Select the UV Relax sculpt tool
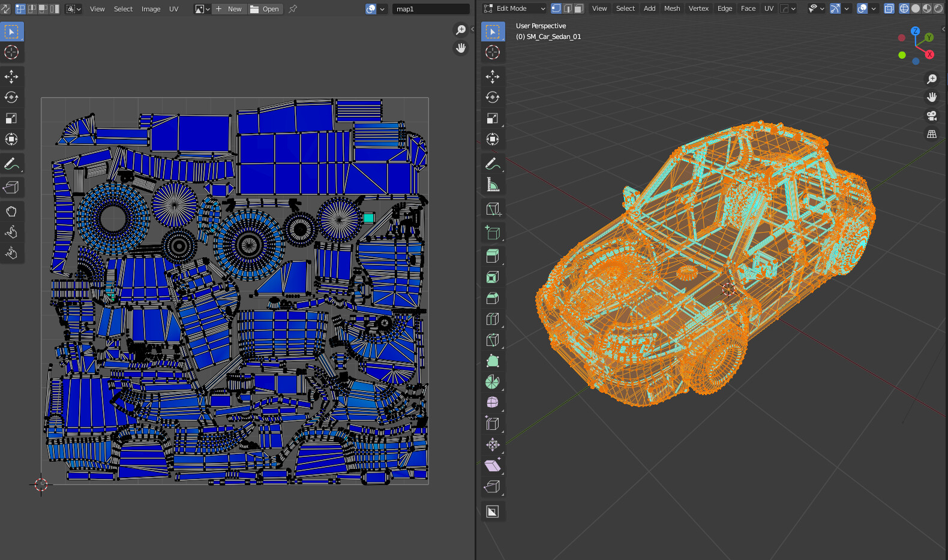This screenshot has width=948, height=560. click(x=11, y=232)
